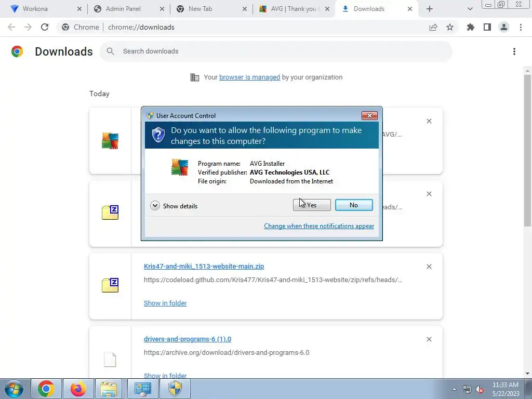
Task: Click the network tray icon
Action: pyautogui.click(x=467, y=389)
